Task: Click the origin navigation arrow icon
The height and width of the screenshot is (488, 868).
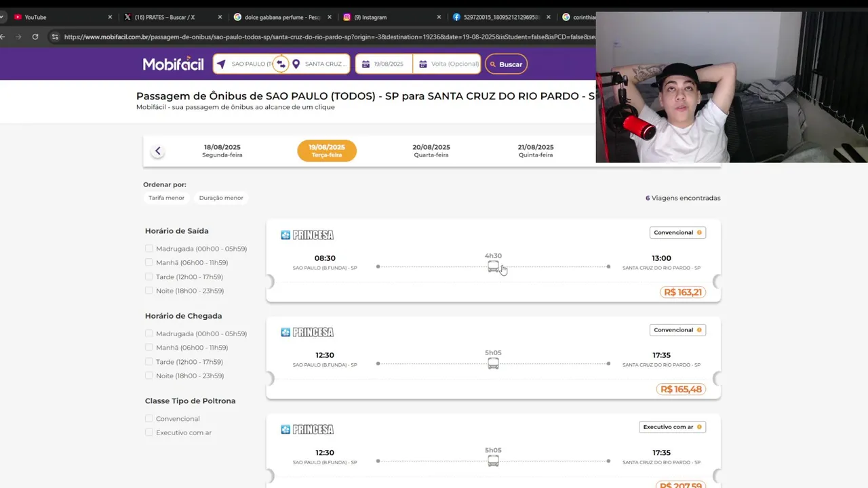Action: 221,64
